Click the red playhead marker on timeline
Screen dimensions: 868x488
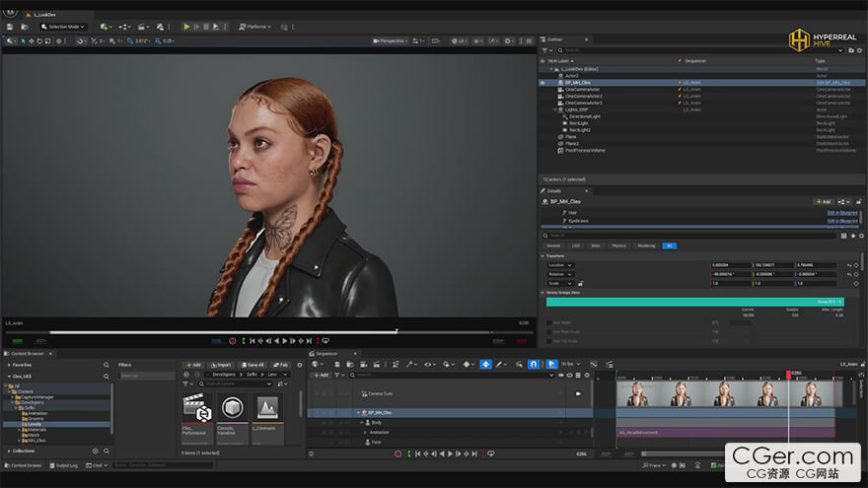pos(788,375)
